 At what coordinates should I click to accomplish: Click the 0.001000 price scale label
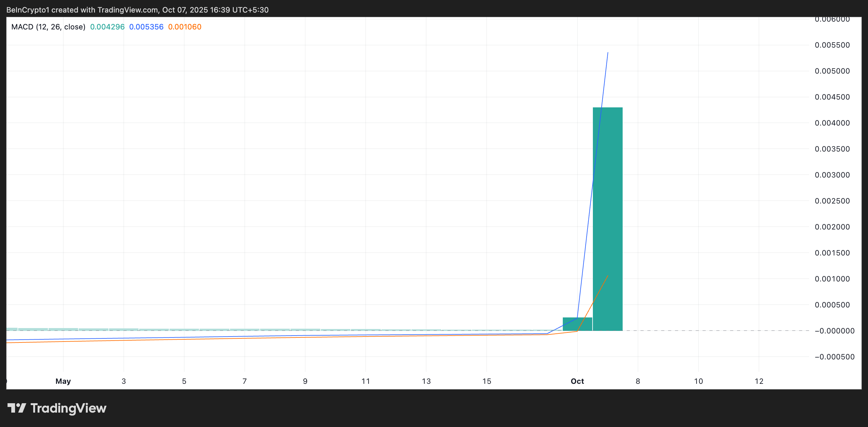(832, 279)
